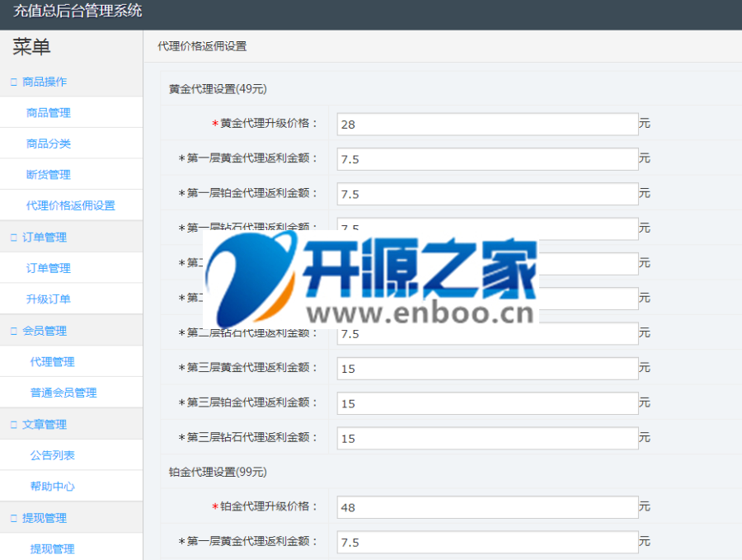Go to the 商品分类 page
The width and height of the screenshot is (742, 560).
(x=49, y=144)
